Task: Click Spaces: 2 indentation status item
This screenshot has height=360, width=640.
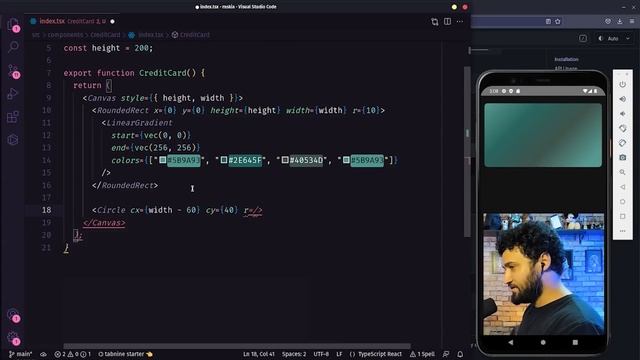Action: tap(294, 354)
